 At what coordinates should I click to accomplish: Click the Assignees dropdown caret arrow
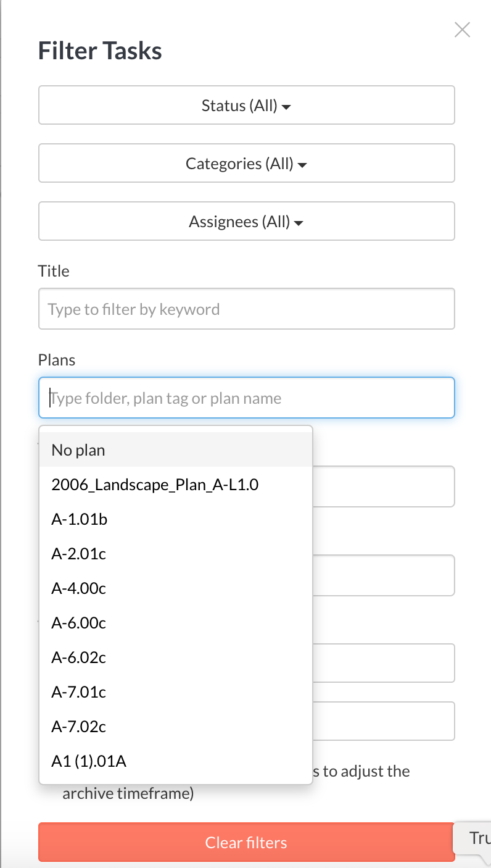[x=299, y=223]
